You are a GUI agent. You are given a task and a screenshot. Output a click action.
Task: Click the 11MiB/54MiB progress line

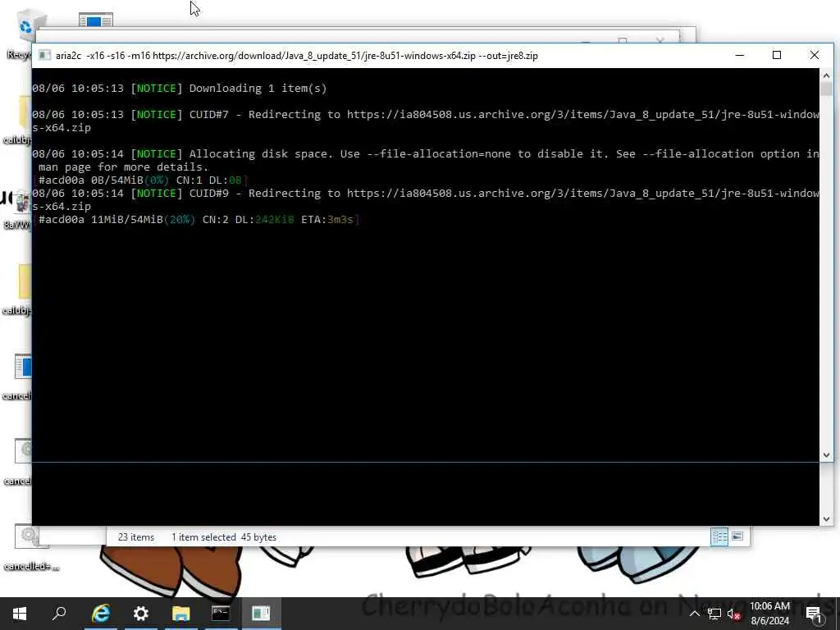(196, 220)
